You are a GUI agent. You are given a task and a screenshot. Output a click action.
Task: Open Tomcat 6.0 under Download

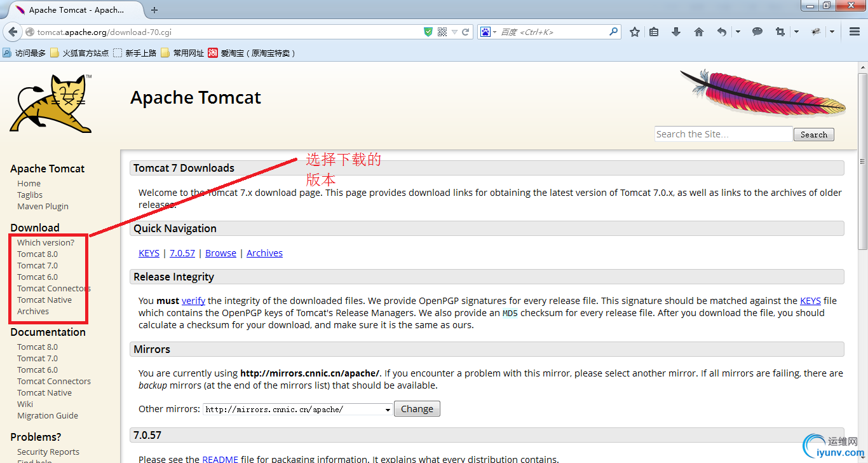[x=37, y=277]
